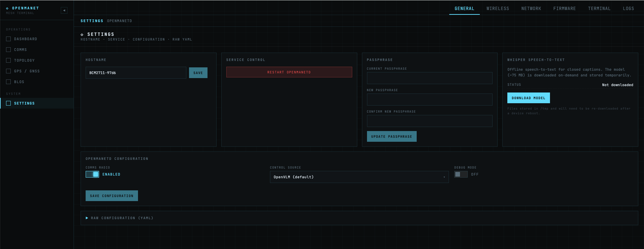Screen dimensions: 644x249
Task: Click the diamond icon beside Settings heading
Action: click(x=82, y=35)
